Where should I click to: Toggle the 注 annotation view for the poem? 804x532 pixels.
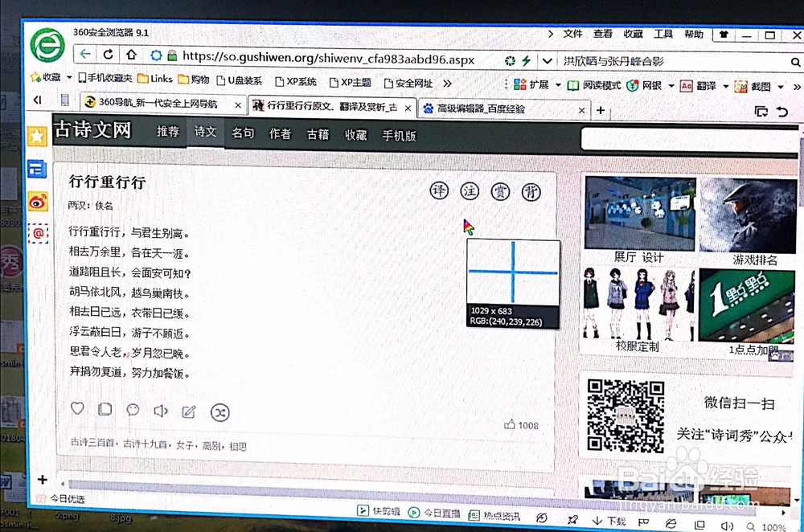point(470,191)
